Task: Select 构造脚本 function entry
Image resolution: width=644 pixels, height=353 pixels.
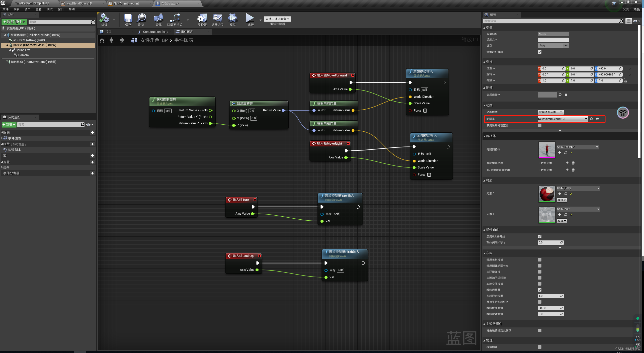Action: [x=15, y=150]
